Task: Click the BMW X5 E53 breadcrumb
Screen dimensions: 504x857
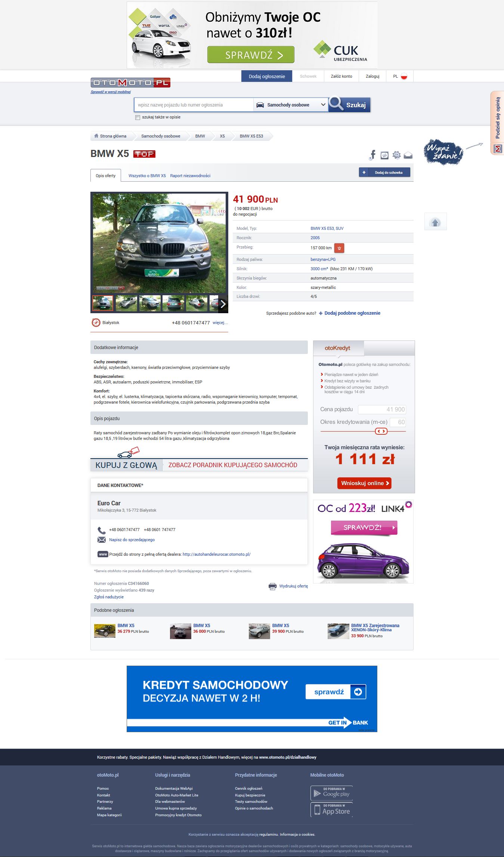Action: 251,136
